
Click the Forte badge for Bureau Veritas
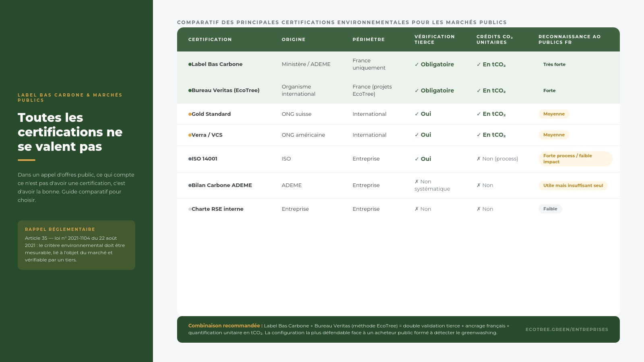pos(549,90)
